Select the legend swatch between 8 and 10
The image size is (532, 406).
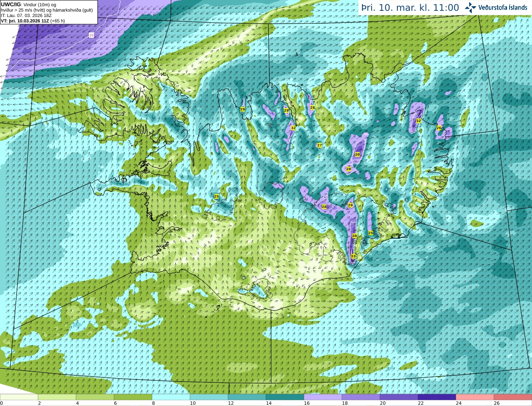point(171,397)
